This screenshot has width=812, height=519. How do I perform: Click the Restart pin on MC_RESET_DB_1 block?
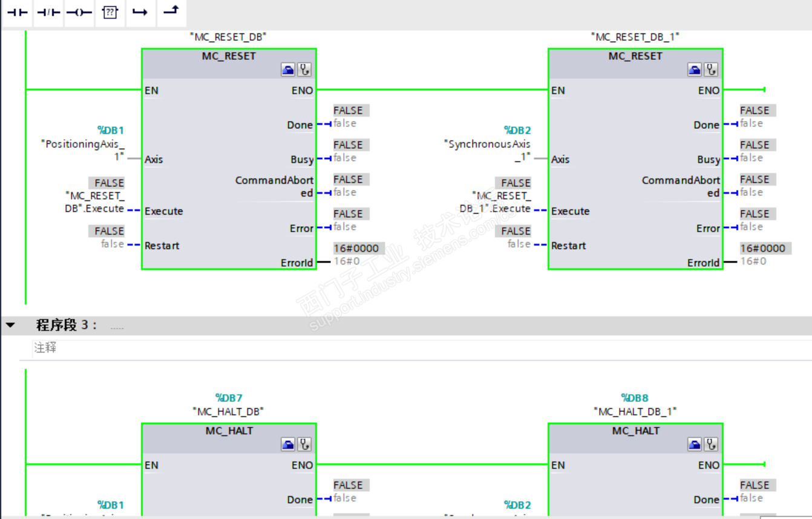568,246
